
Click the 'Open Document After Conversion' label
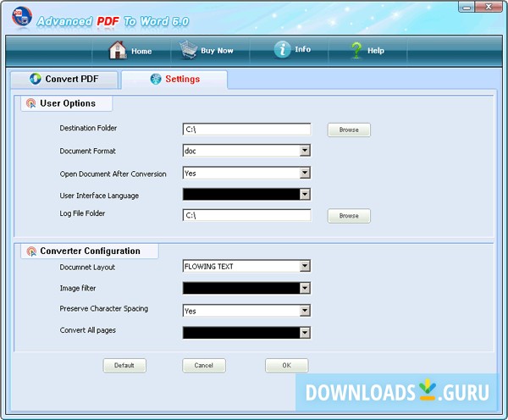pos(113,174)
